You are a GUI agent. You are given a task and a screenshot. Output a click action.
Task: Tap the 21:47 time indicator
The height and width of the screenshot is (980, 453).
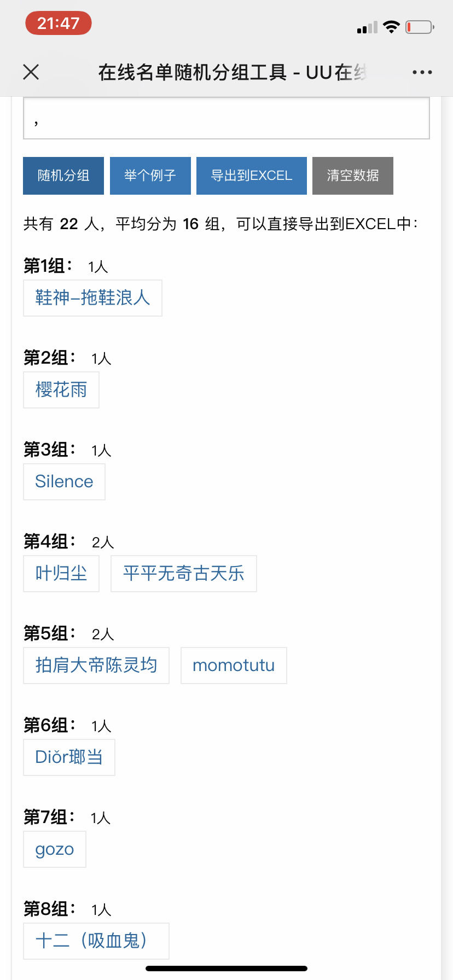pyautogui.click(x=59, y=23)
